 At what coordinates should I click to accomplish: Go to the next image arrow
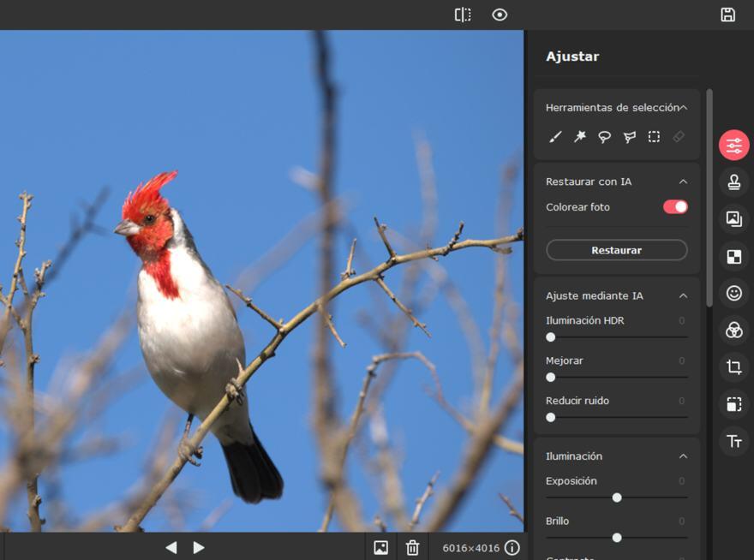pos(199,547)
